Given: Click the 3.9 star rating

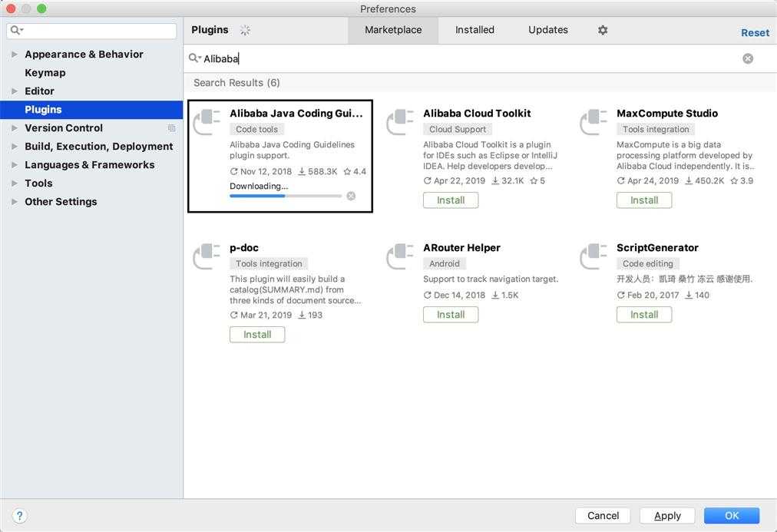Looking at the screenshot, I should tap(742, 181).
